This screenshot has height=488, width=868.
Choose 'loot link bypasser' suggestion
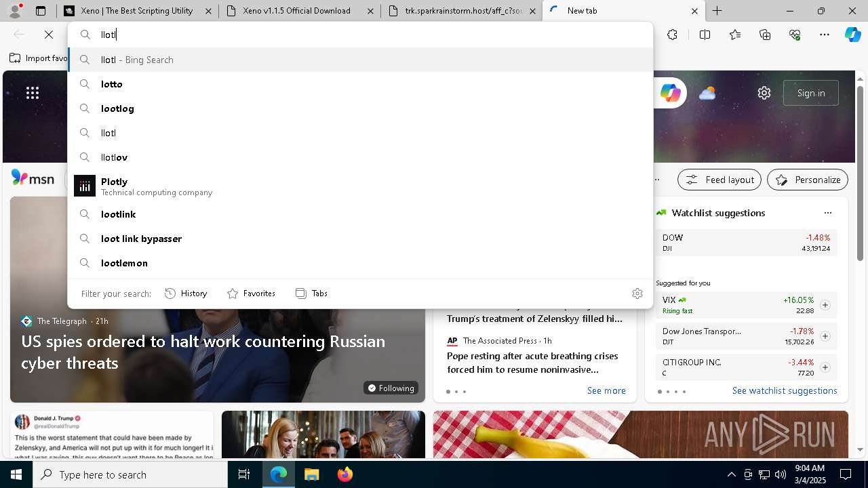[x=360, y=239]
